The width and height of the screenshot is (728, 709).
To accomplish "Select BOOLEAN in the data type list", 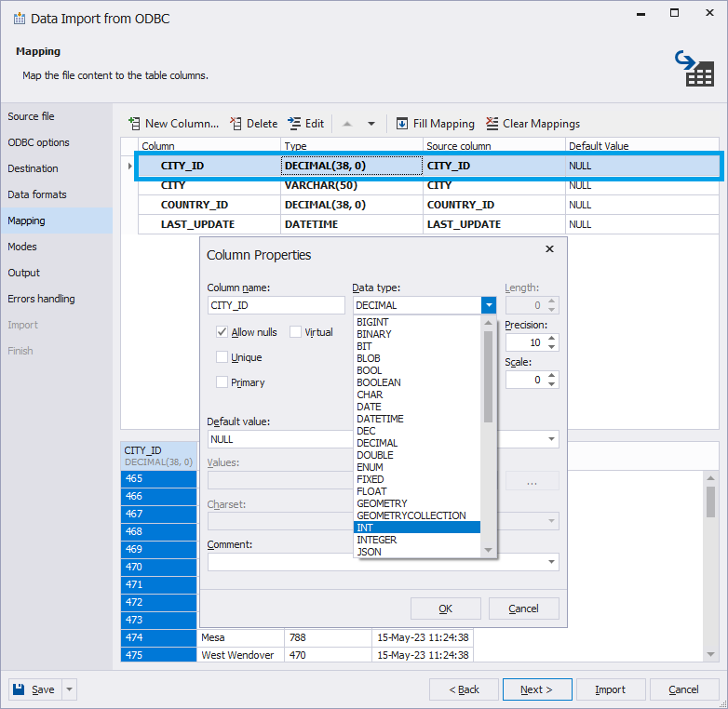I will tap(417, 382).
